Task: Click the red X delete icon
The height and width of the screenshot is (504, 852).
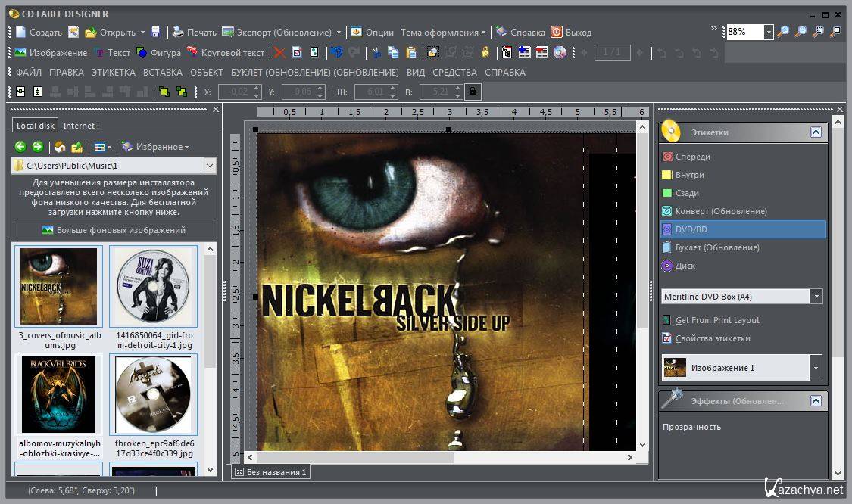Action: 279,53
